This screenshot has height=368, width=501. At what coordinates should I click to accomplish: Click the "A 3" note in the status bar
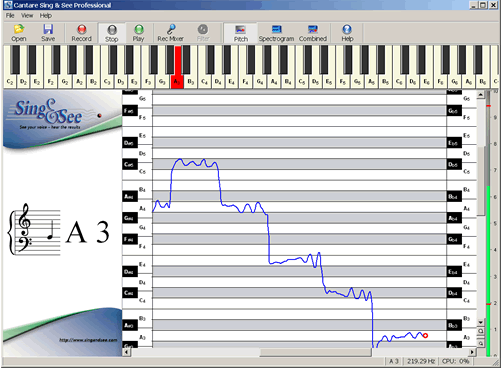point(394,361)
